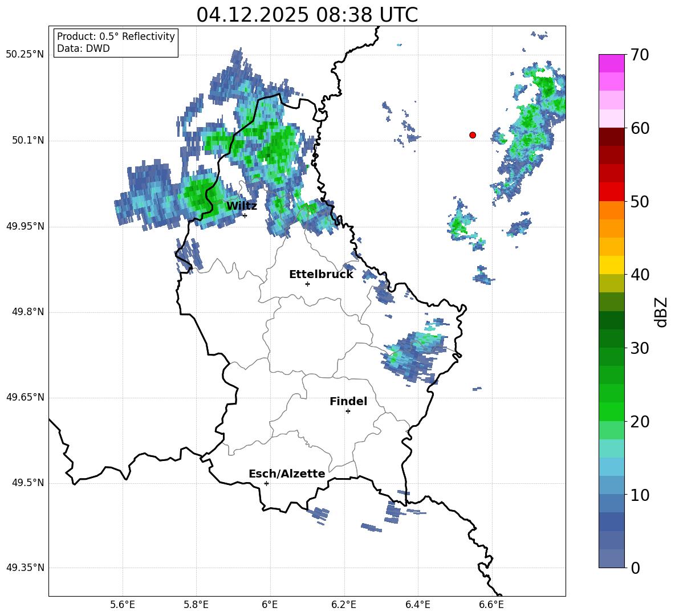The image size is (675, 616).
Task: Click the 50.25°N latitude tick label
Action: 25,55
